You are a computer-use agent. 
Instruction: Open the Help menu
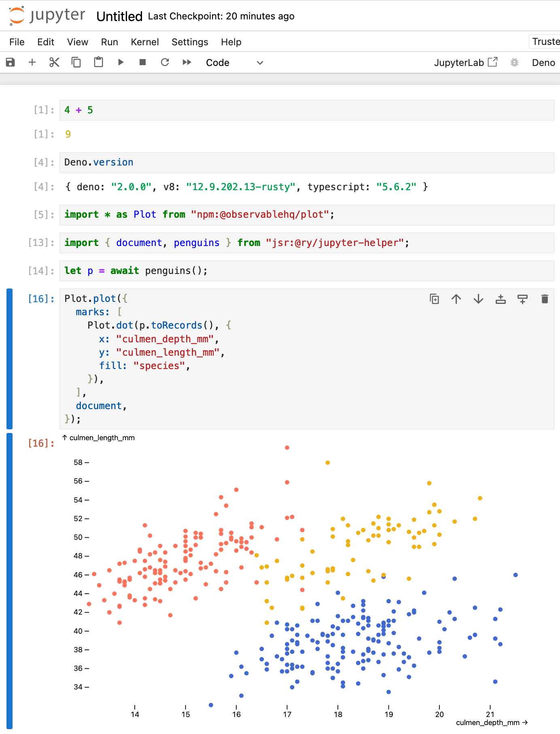[x=231, y=42]
